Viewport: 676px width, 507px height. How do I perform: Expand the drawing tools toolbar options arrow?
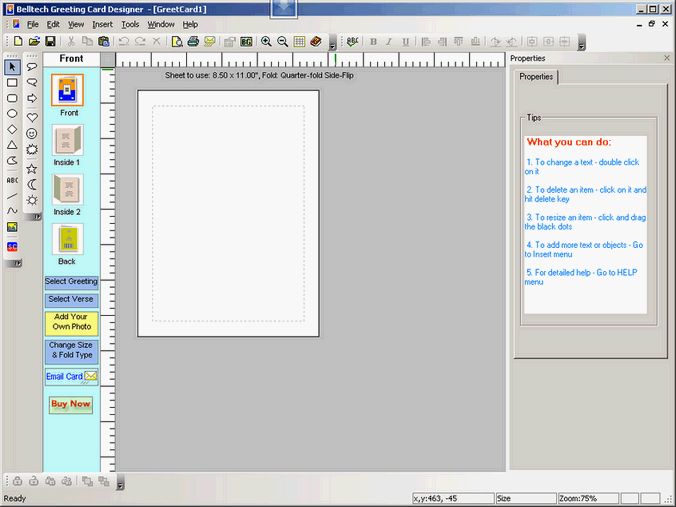(x=18, y=263)
